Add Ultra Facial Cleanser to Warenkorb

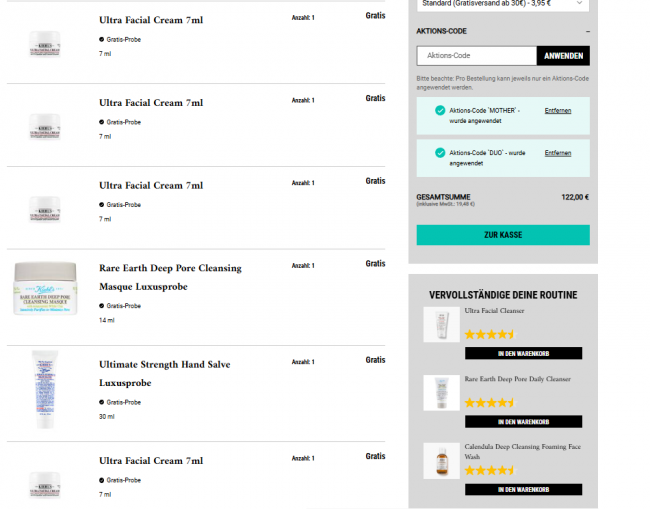(x=523, y=354)
